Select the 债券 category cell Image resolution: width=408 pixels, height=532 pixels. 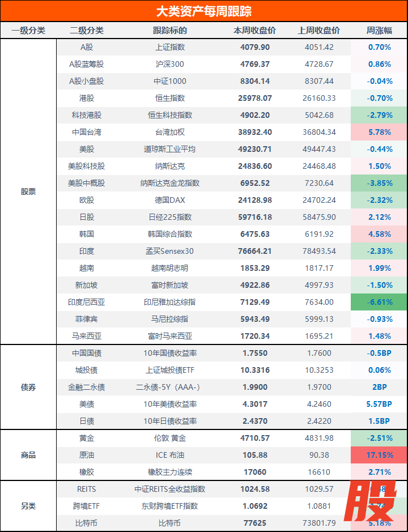[x=28, y=387]
